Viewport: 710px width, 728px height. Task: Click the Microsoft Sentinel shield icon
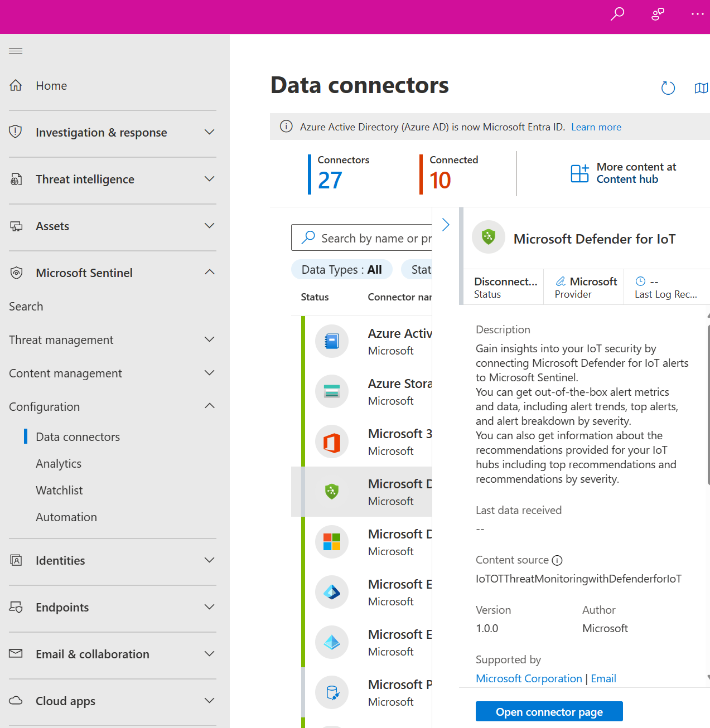coord(16,273)
